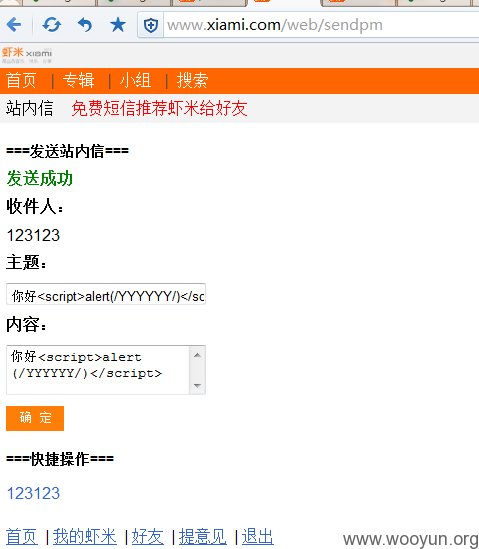Image resolution: width=479 pixels, height=549 pixels.
Task: Submit the message with 确定 button
Action: 35,418
